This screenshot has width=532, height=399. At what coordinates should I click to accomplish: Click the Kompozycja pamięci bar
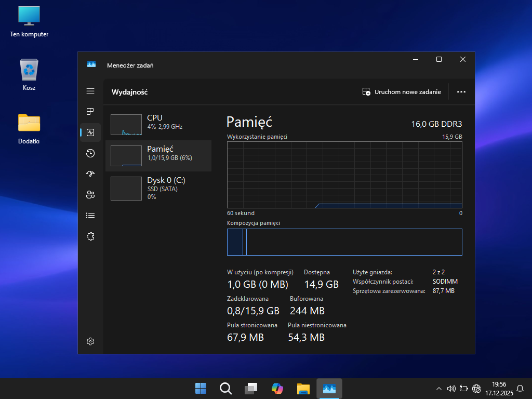click(344, 242)
